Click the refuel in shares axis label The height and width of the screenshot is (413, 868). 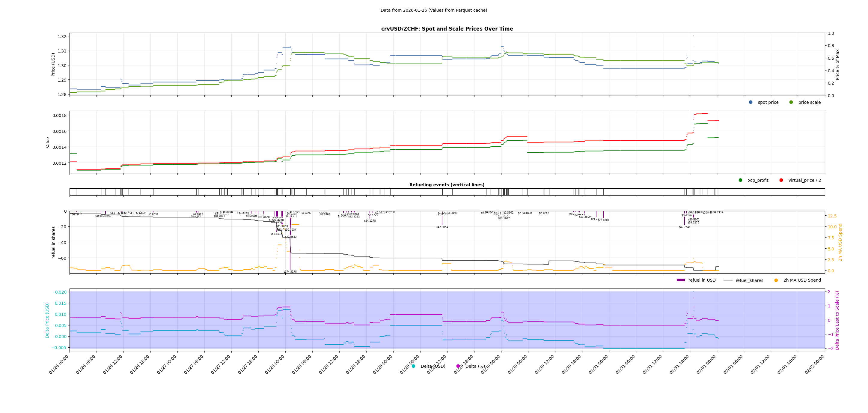(x=53, y=242)
